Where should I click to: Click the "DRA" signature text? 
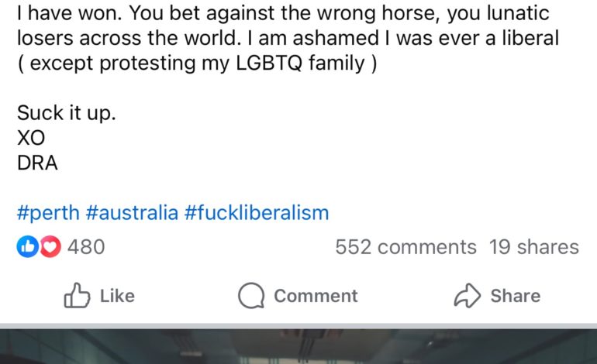[x=37, y=163]
